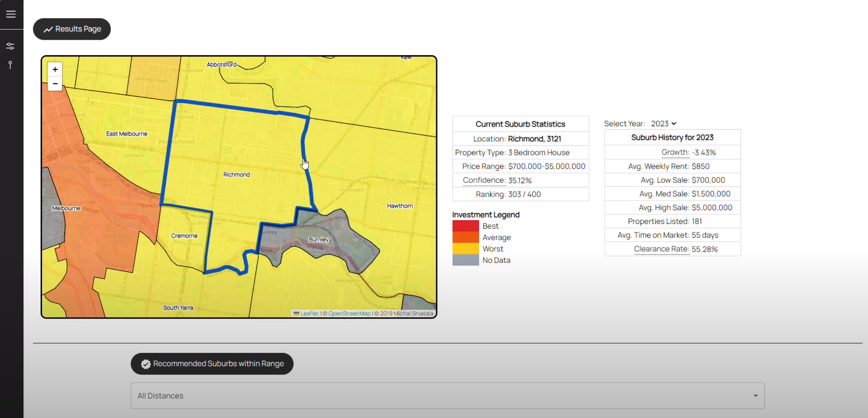Select the Burnley area on map
The width and height of the screenshot is (868, 418).
319,240
